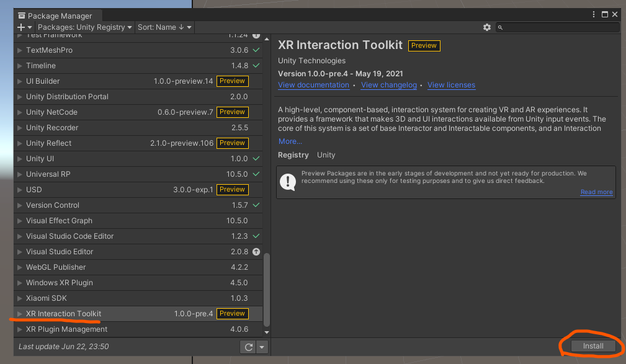Click the package search field
Screen dimensions: 626x364
557,27
